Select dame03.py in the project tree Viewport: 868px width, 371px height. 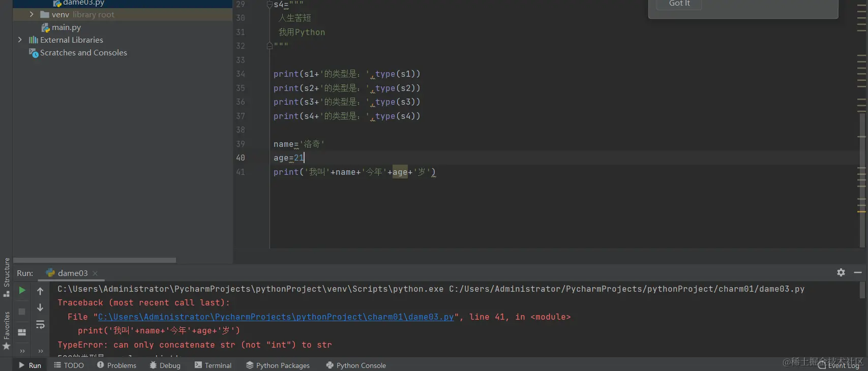click(79, 3)
